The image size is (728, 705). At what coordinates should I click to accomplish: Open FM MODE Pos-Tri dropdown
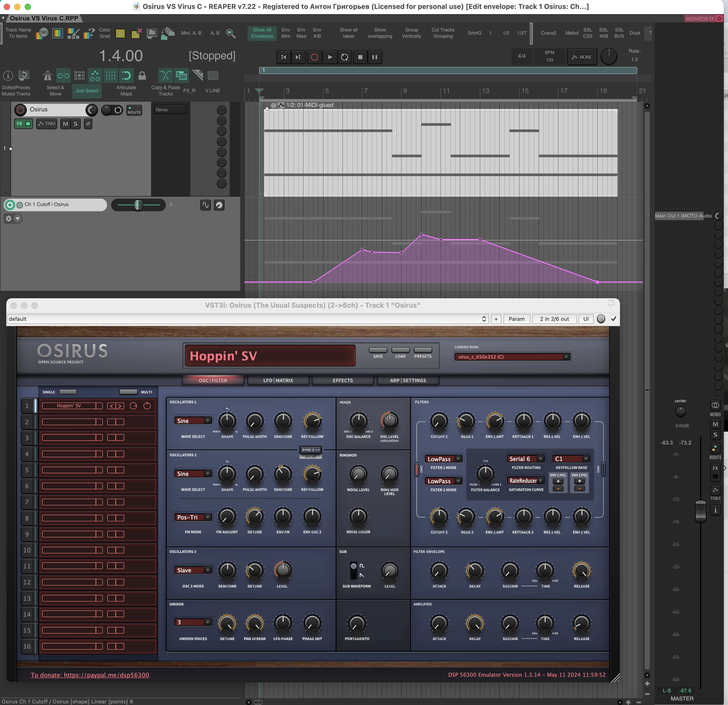[193, 517]
